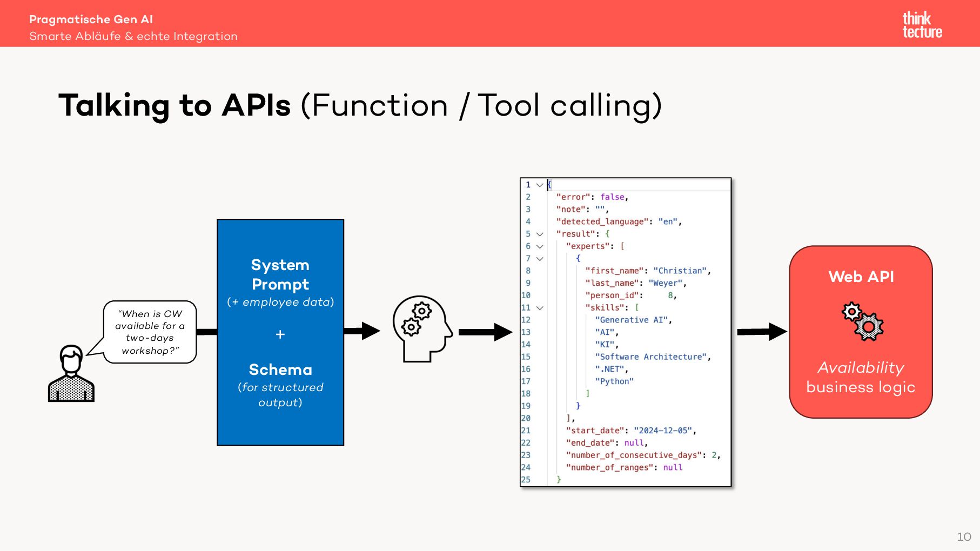The width and height of the screenshot is (980, 551).
Task: Click the "Smarte Abläufe & echte Integration" subtitle
Action: click(x=133, y=36)
